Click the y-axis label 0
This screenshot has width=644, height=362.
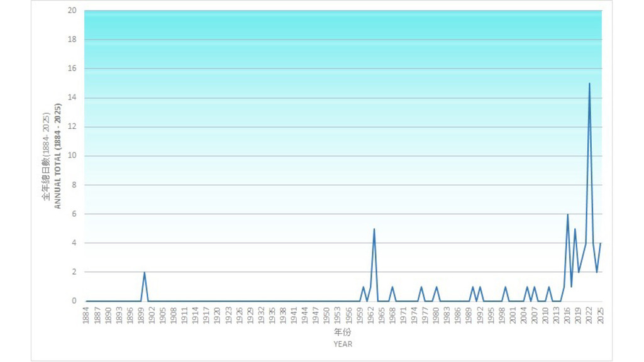tap(74, 301)
